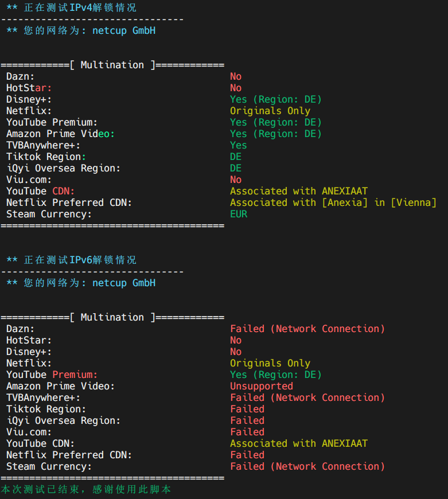Click the 'netcup GmbH' network name under IPv6

tap(124, 283)
